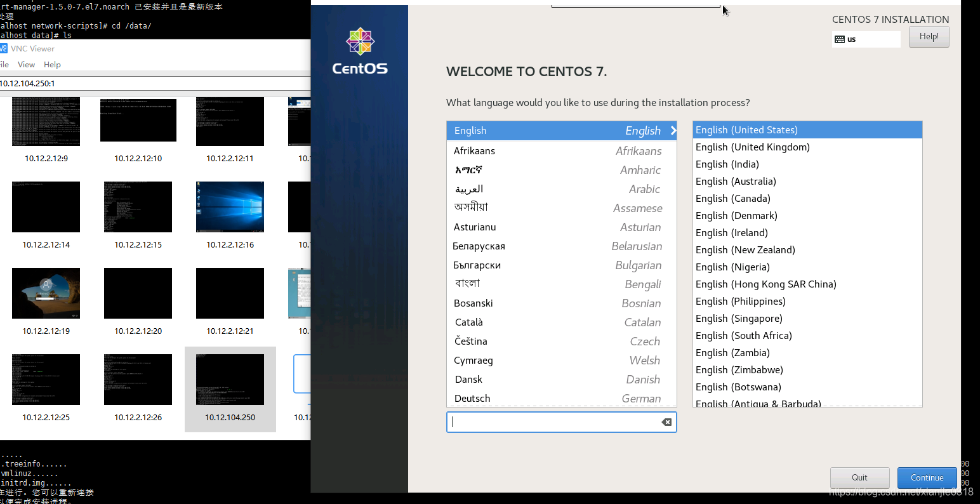Choose English (Denmark) locale
Screen dimensions: 980x504
807,216
